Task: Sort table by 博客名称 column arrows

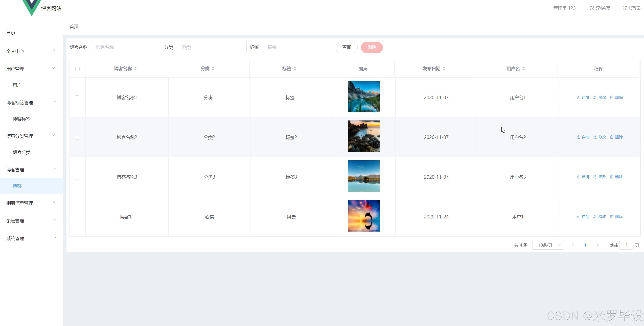Action: (135, 69)
